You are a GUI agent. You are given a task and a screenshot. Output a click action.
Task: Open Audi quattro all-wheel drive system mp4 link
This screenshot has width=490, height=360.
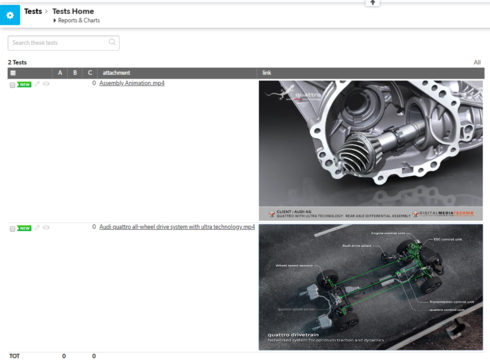pos(177,227)
